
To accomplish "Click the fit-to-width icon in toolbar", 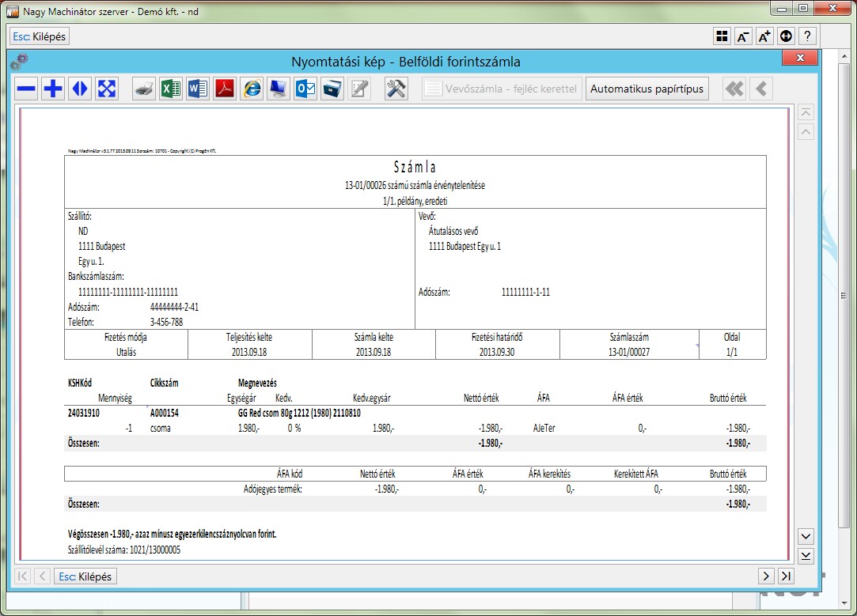I will point(80,89).
